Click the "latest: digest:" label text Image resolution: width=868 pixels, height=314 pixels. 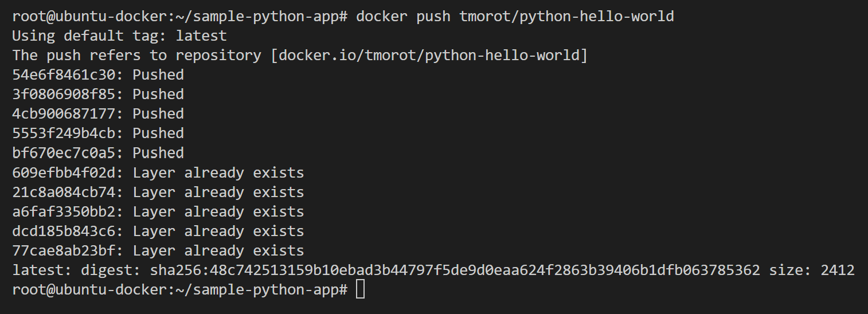pyautogui.click(x=76, y=270)
